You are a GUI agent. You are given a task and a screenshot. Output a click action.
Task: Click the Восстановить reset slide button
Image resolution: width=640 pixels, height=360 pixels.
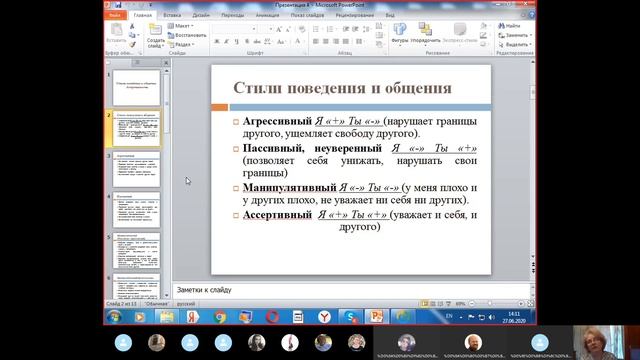(187, 35)
